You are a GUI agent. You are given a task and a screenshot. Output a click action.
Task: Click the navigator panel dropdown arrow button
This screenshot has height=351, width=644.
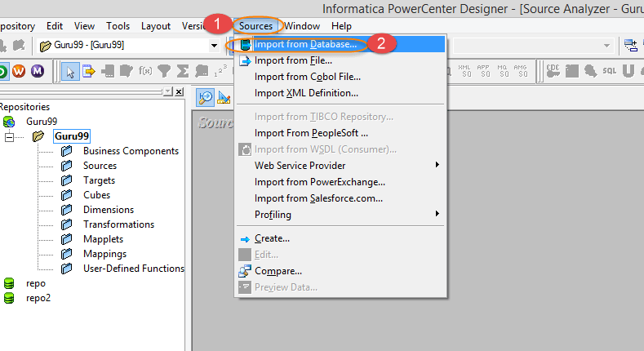point(167,91)
